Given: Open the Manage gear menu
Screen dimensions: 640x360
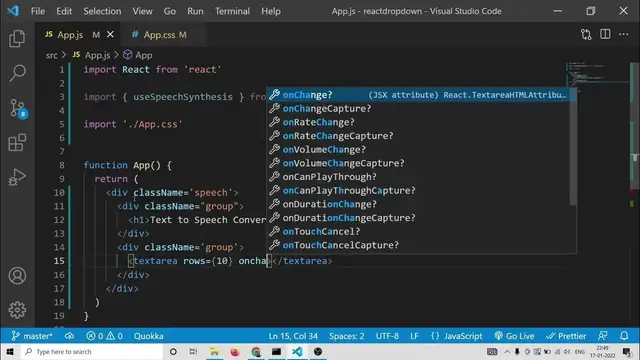Looking at the screenshot, I should [17, 310].
